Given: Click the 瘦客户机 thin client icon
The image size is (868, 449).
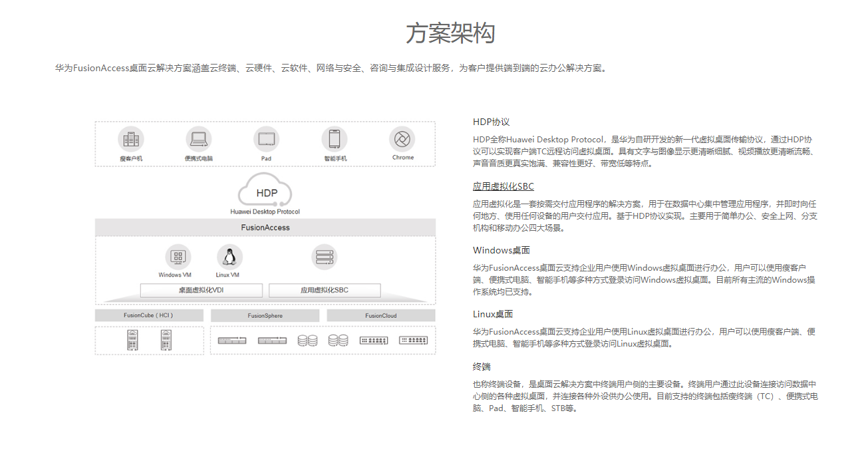Looking at the screenshot, I should pyautogui.click(x=131, y=139).
